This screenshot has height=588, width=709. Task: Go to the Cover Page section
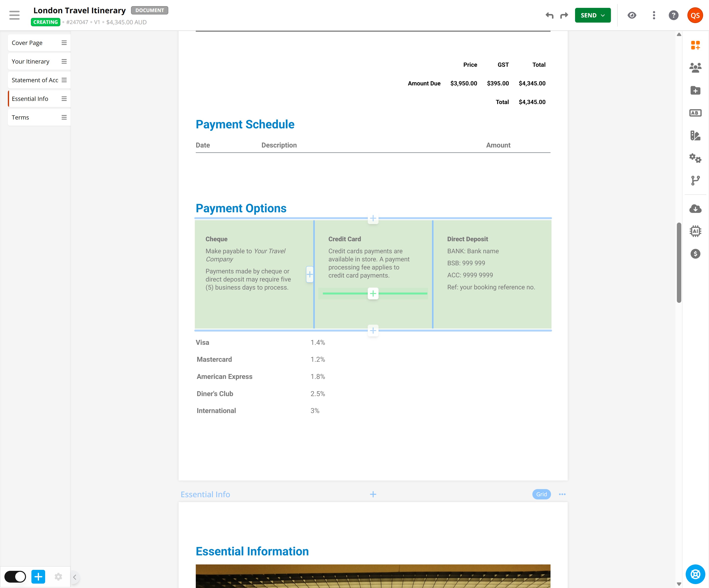click(x=27, y=43)
